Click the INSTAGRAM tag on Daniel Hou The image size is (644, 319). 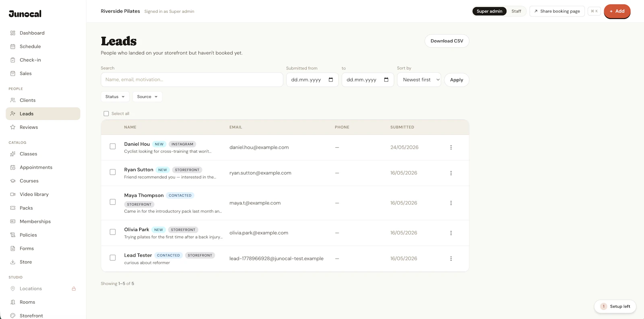pos(182,144)
